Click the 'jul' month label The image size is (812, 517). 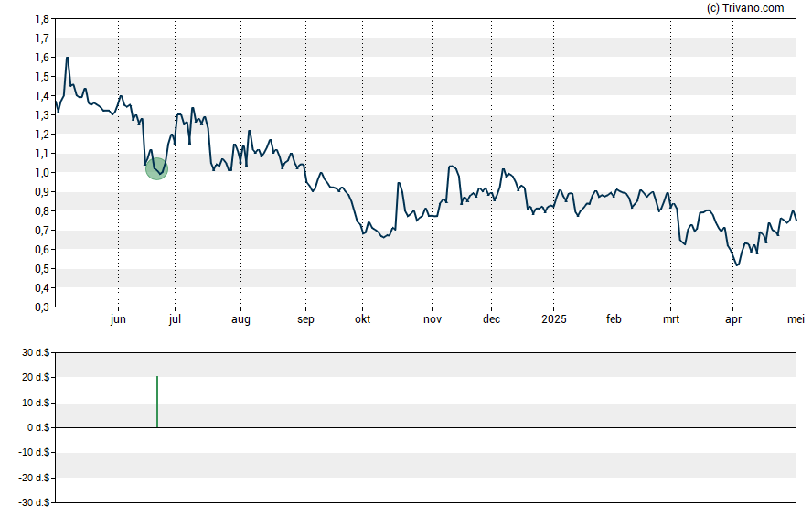click(x=175, y=319)
